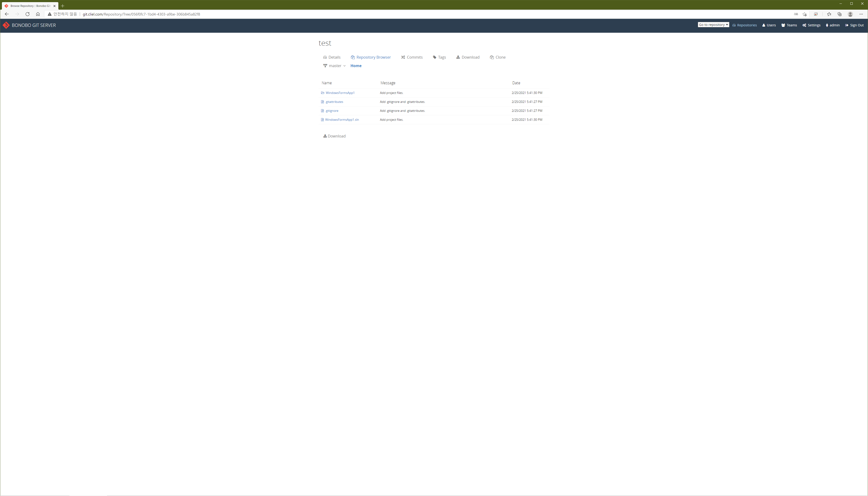Image resolution: width=868 pixels, height=496 pixels.
Task: Click the Bonobo Git Server logo icon
Action: [x=6, y=25]
